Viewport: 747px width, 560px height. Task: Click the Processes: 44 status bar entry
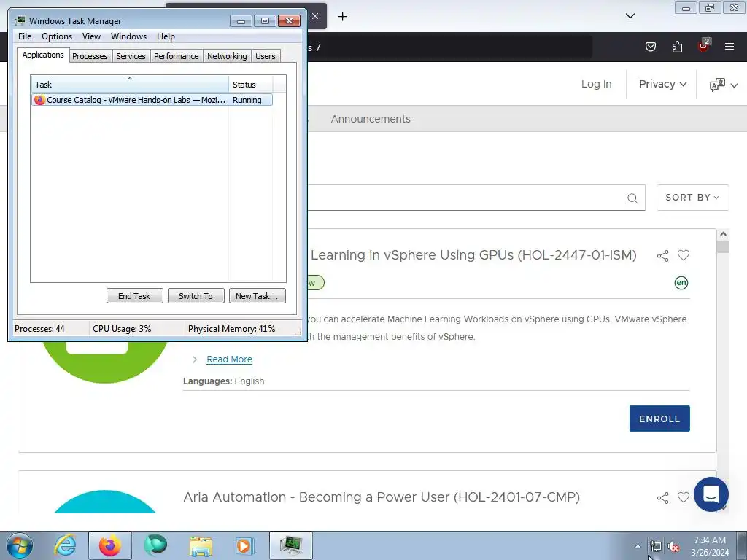pos(39,329)
